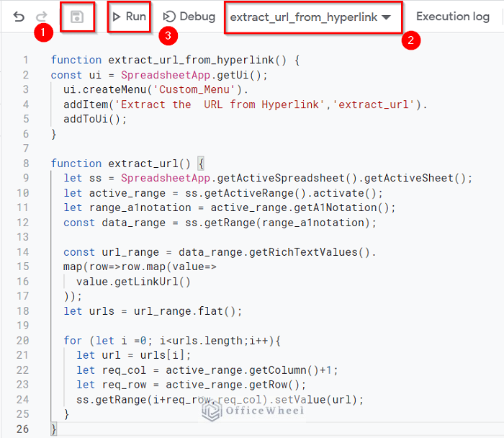Open the Execution log
Viewport: 504px width, 438px height.
coord(452,17)
